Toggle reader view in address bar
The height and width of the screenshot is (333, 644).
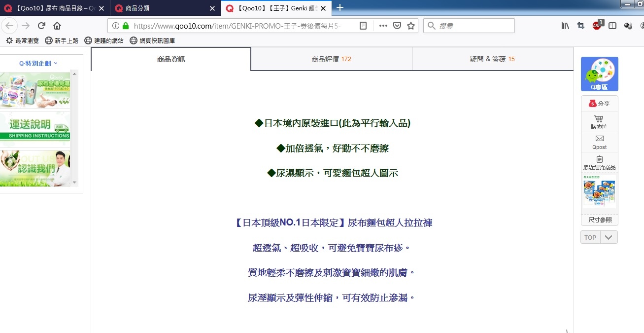tap(363, 26)
